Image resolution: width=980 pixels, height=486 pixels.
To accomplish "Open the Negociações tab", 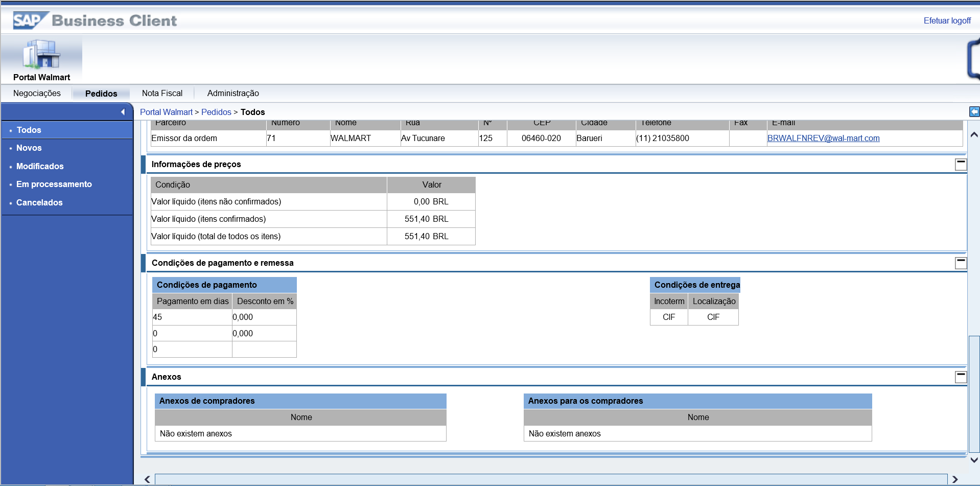I will (37, 93).
